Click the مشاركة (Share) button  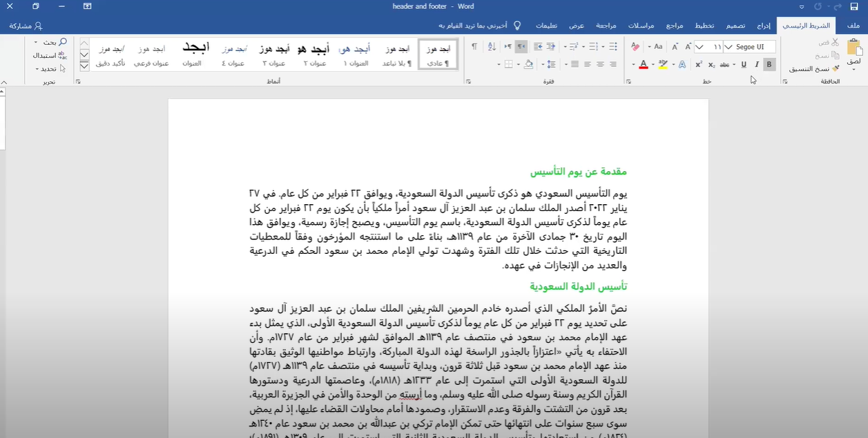[x=26, y=26]
